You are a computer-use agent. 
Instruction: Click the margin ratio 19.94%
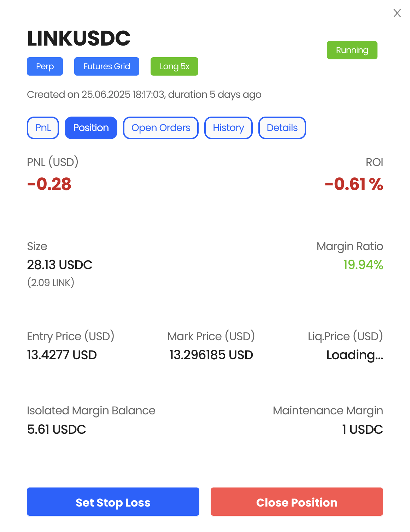pyautogui.click(x=363, y=265)
